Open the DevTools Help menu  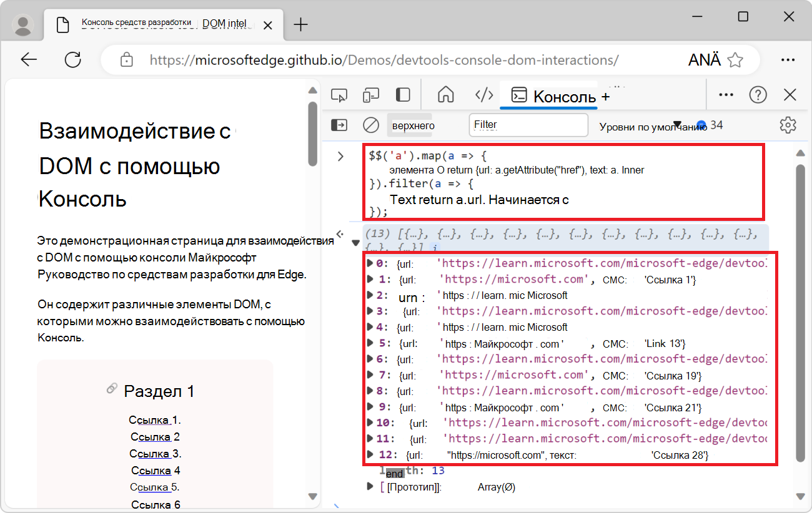tap(758, 94)
